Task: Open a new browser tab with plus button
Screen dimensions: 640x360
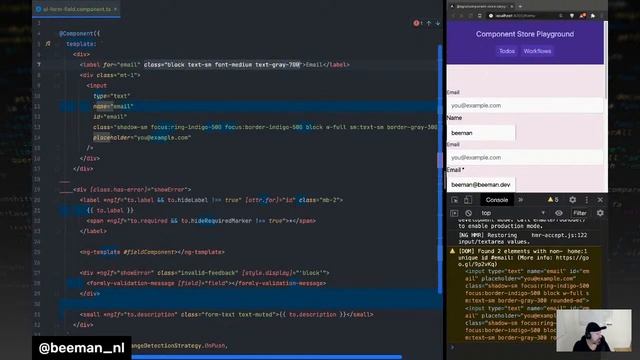Action: click(520, 6)
